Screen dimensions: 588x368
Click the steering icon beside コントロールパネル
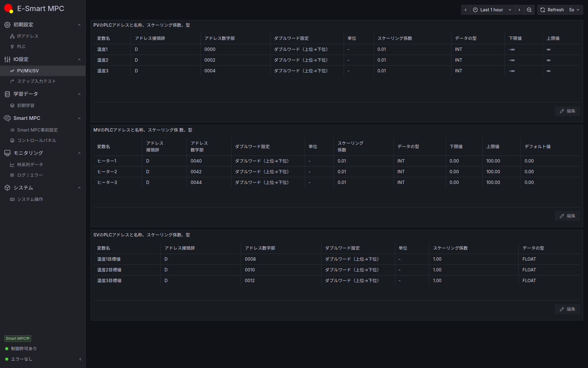[12, 140]
